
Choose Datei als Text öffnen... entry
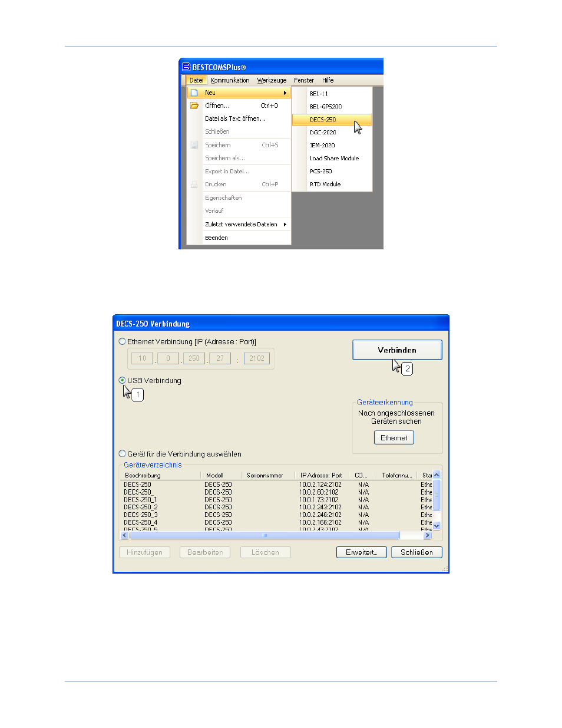pos(239,118)
